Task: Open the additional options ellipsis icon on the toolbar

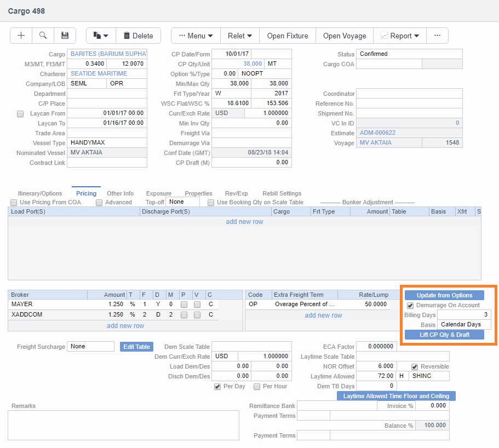Action: point(437,35)
